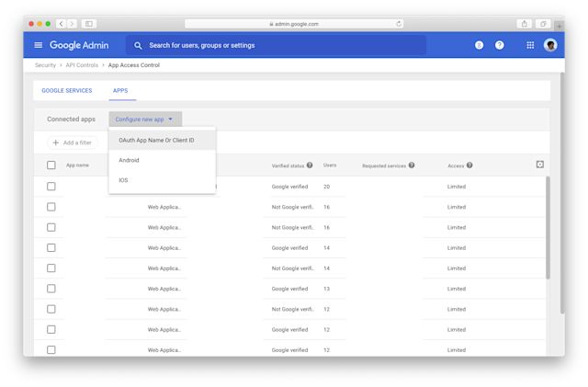Click the Verified status column header

(288, 165)
